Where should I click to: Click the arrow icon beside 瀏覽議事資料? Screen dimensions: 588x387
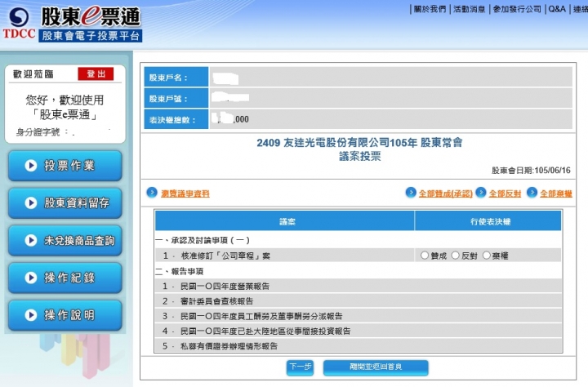pyautogui.click(x=152, y=193)
